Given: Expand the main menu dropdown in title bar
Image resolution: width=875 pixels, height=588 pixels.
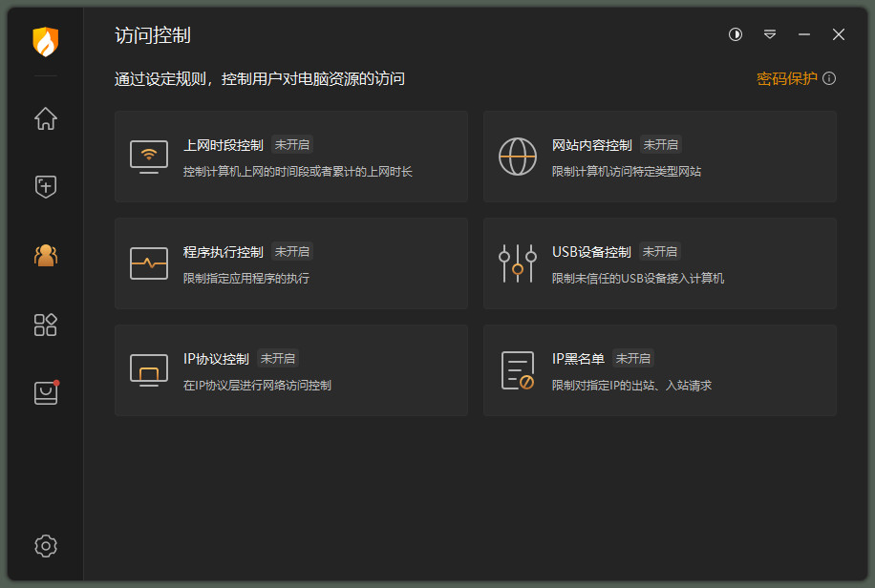Looking at the screenshot, I should coord(770,34).
